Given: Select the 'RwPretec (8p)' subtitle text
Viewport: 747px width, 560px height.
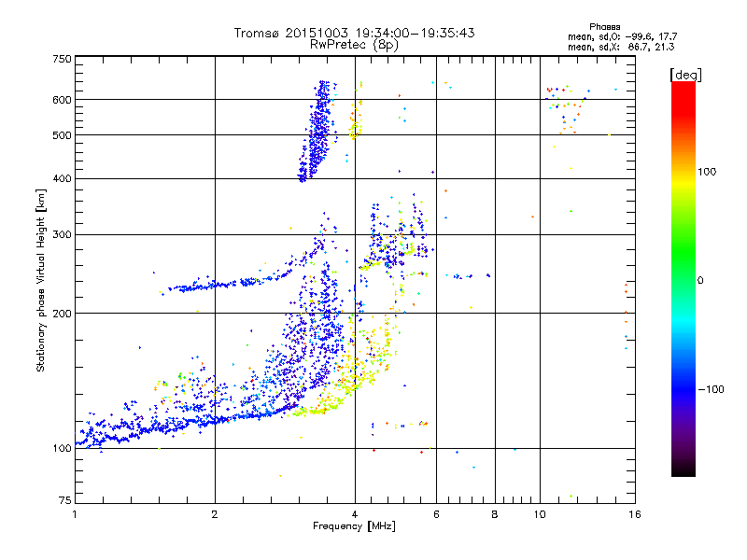Looking at the screenshot, I should (x=354, y=45).
